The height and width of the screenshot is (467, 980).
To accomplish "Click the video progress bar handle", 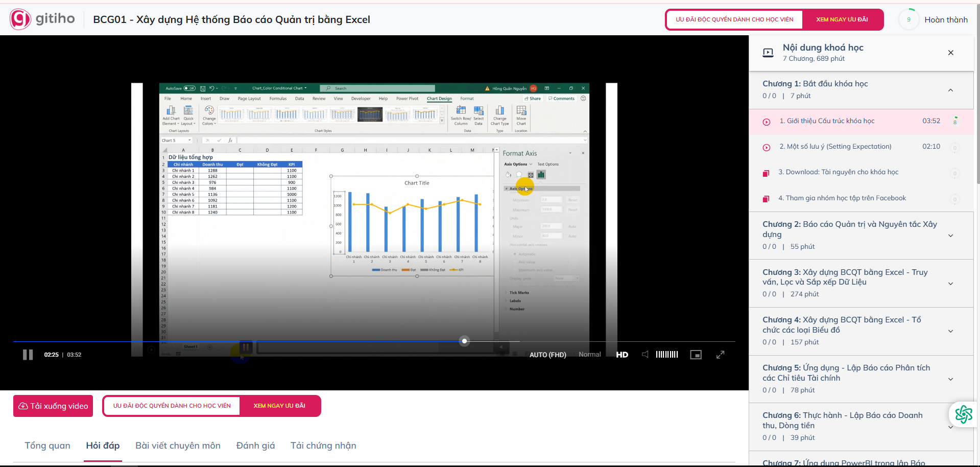I will 464,341.
